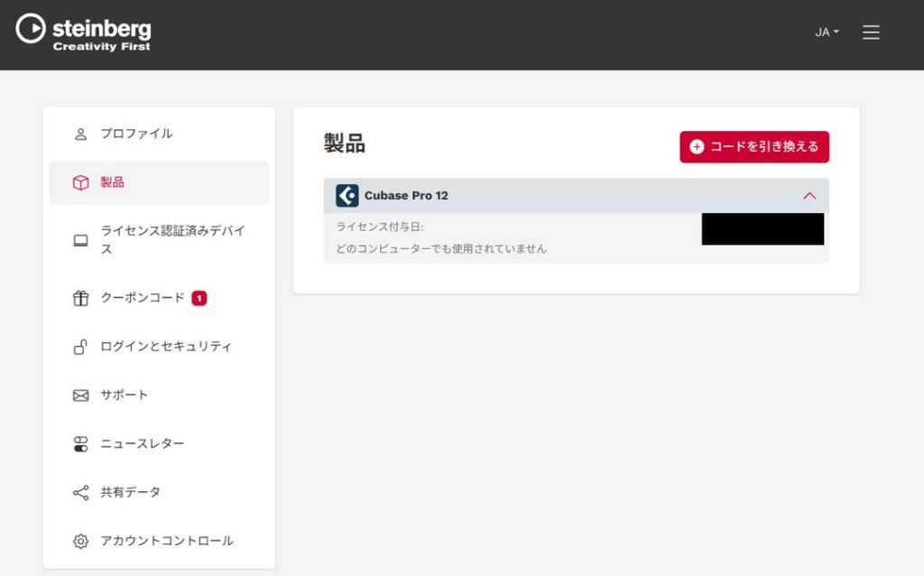Click the Steinberg logo in header
The height and width of the screenshot is (576, 924).
pos(84,33)
